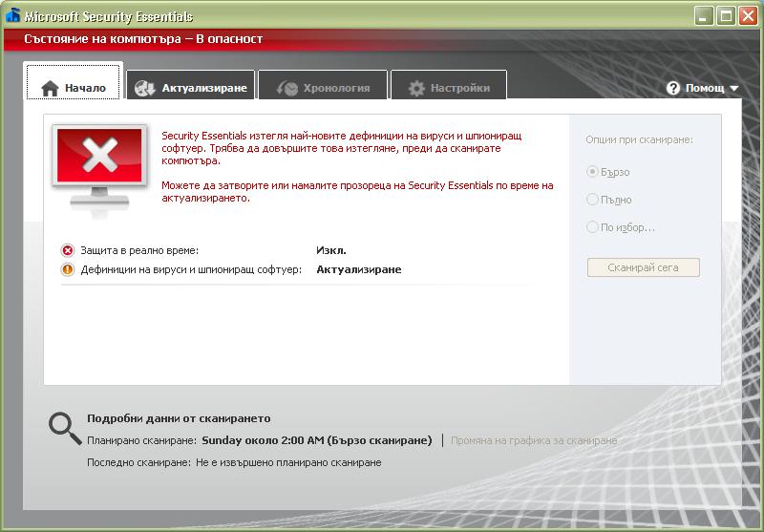
Task: Maximize the Security Essentials window
Action: [x=725, y=16]
